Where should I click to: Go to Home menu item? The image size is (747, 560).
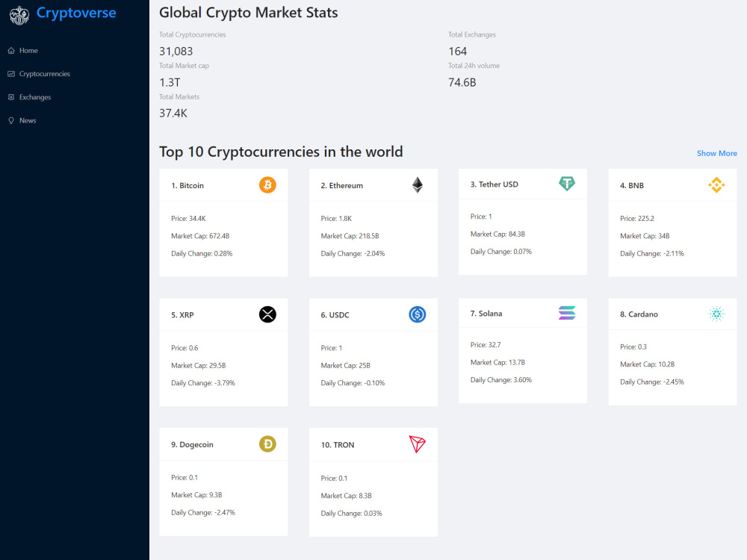pos(28,51)
